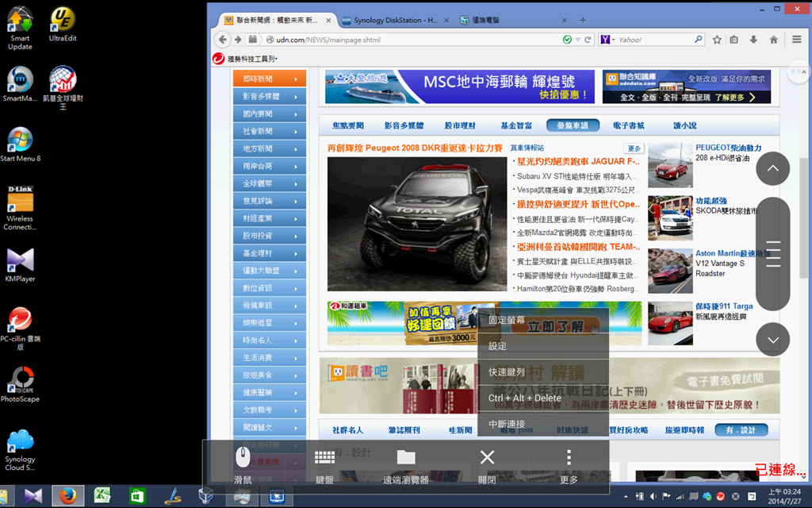Open the 遠端瀏覽器 remote browser
This screenshot has width=812, height=508.
(x=406, y=464)
